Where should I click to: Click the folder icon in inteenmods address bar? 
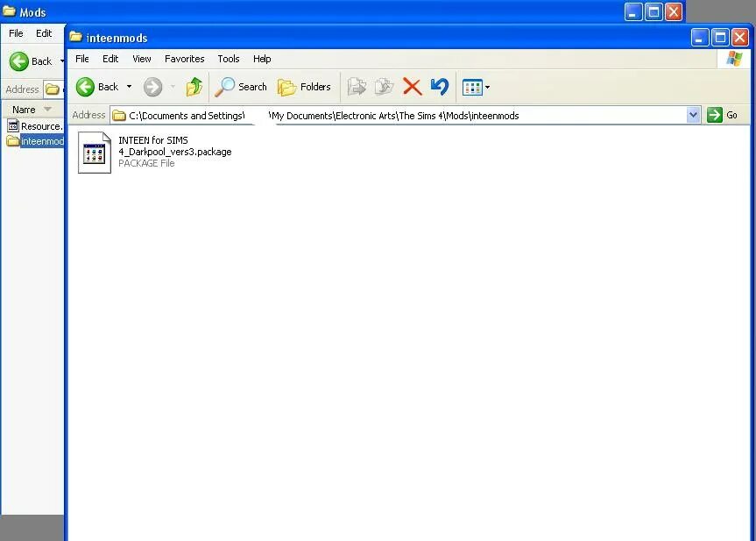(119, 116)
